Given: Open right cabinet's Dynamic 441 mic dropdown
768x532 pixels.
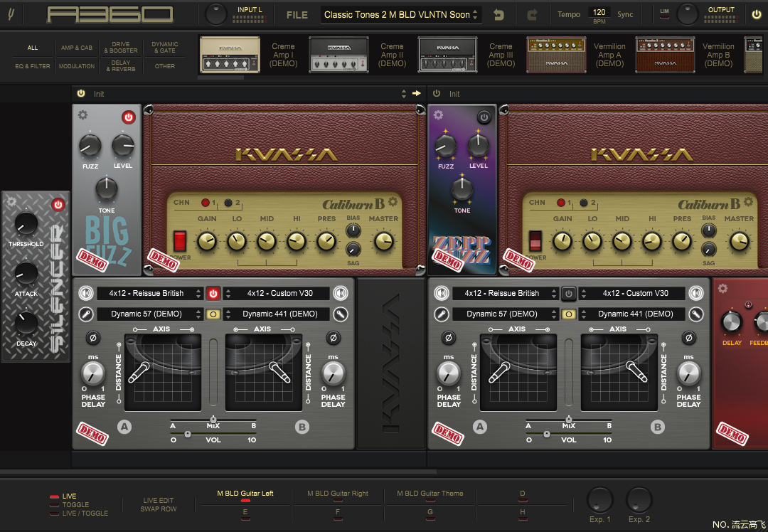Looking at the screenshot, I should coord(632,314).
